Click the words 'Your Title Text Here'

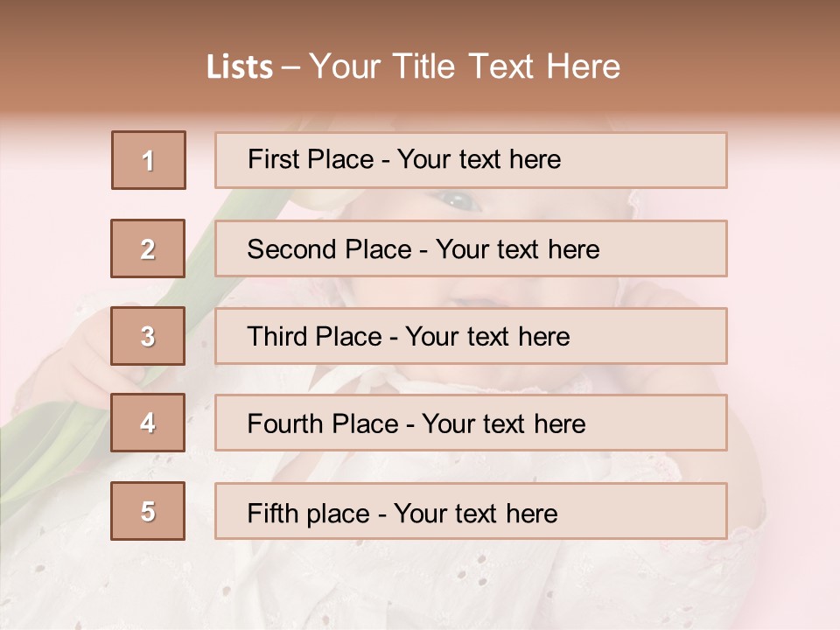[x=465, y=66]
